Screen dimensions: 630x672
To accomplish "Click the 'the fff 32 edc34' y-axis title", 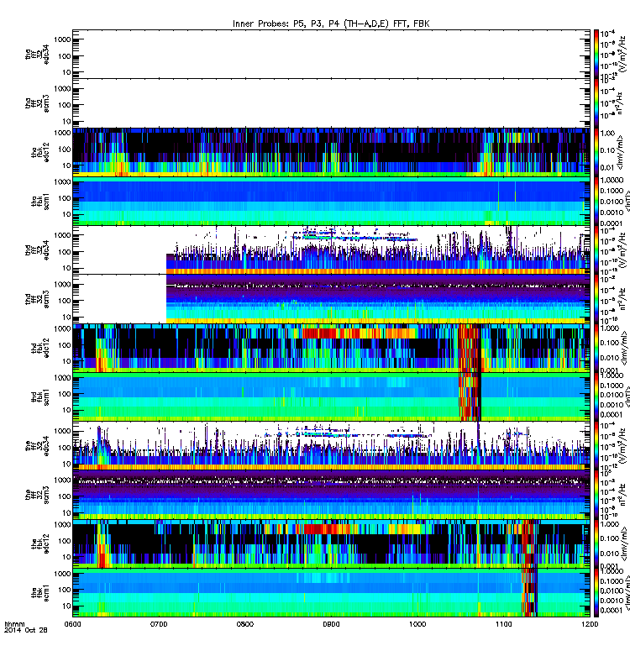I will [x=37, y=445].
